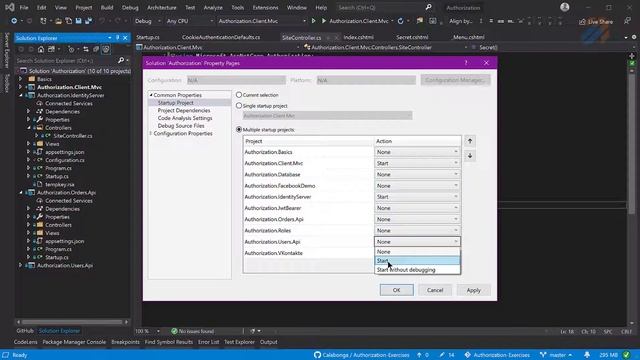The width and height of the screenshot is (640, 360).
Task: Click Solution Explorer home icon
Action: 41,49
